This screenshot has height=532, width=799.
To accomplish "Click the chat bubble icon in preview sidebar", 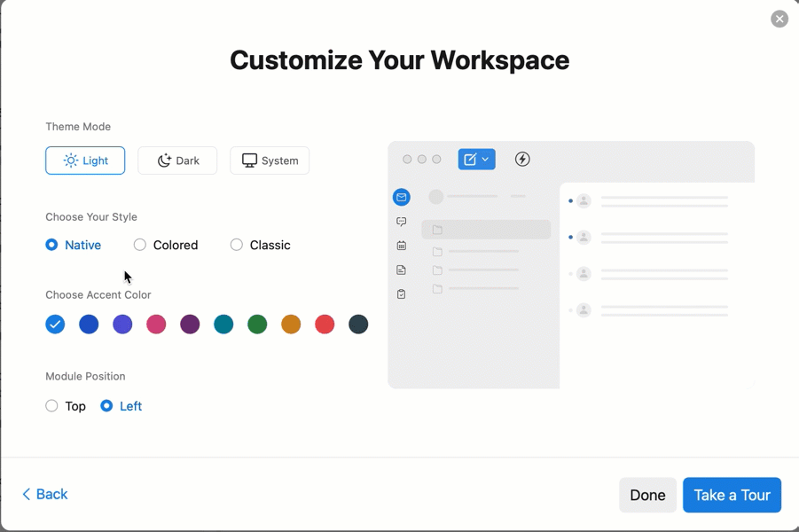I will tap(402, 222).
